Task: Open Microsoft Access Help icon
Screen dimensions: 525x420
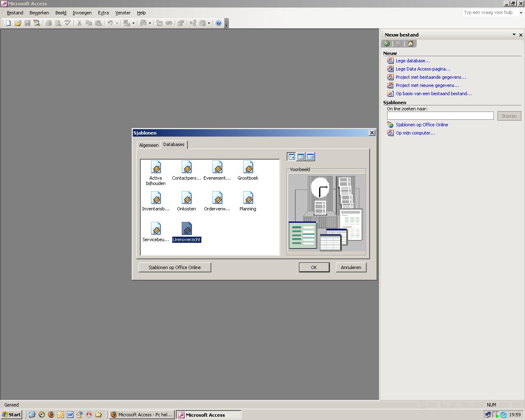Action: [x=219, y=23]
